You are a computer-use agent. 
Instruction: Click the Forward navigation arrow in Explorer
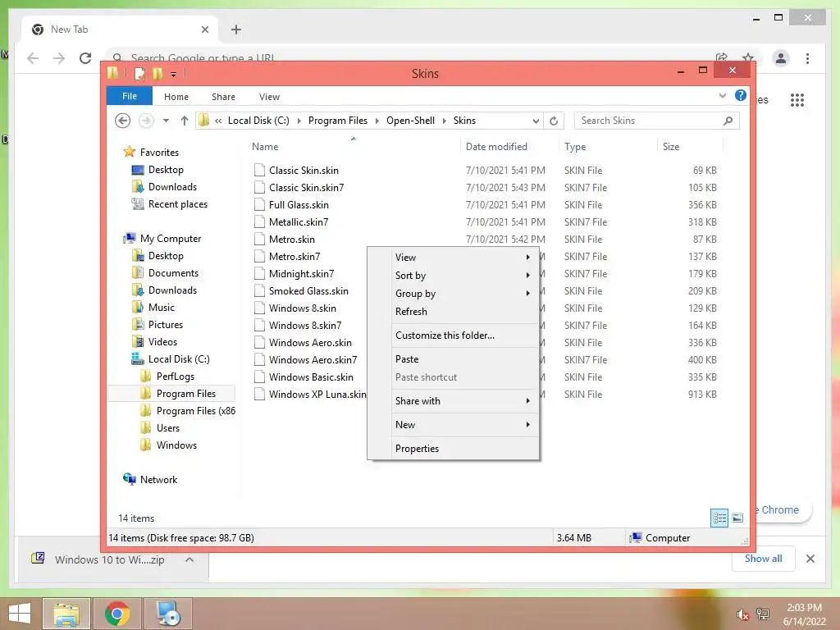pos(146,121)
